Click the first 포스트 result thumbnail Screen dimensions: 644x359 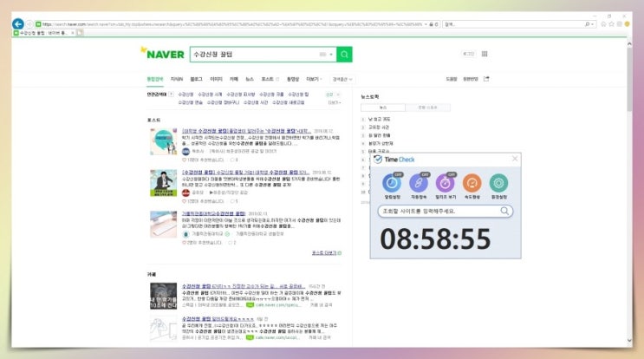pyautogui.click(x=163, y=141)
